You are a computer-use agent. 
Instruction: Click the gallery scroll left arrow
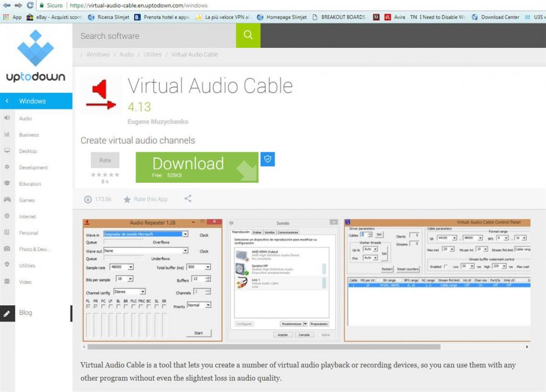[x=84, y=347]
